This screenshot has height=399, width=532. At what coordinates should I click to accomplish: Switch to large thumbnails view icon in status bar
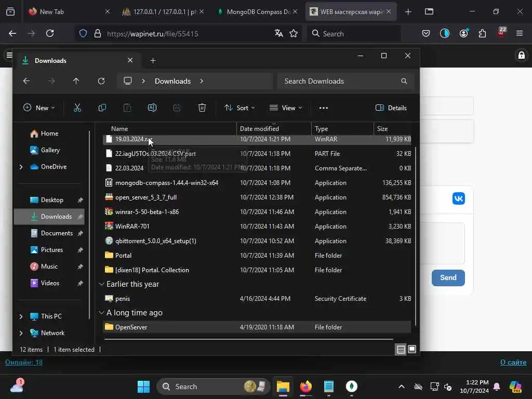click(x=412, y=349)
